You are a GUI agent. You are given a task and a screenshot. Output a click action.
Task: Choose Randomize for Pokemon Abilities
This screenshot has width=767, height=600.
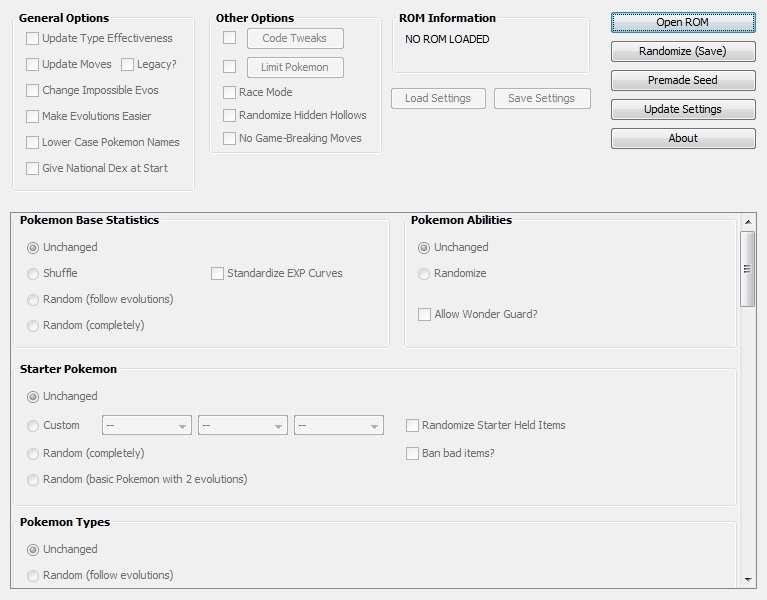tap(425, 273)
